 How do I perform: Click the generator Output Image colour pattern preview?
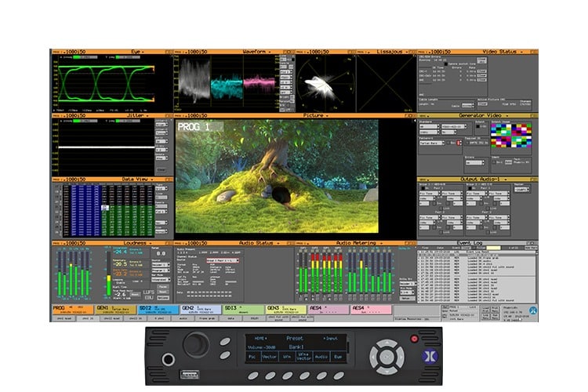[511, 136]
